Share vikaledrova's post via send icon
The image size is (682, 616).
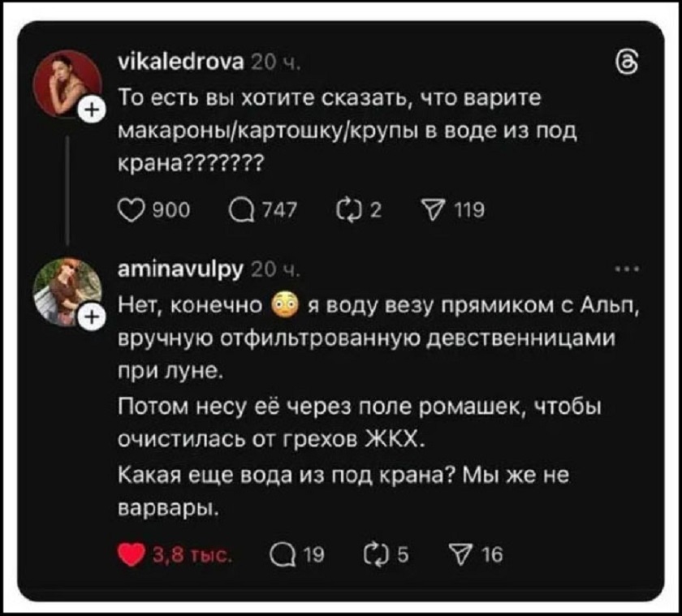(x=429, y=211)
